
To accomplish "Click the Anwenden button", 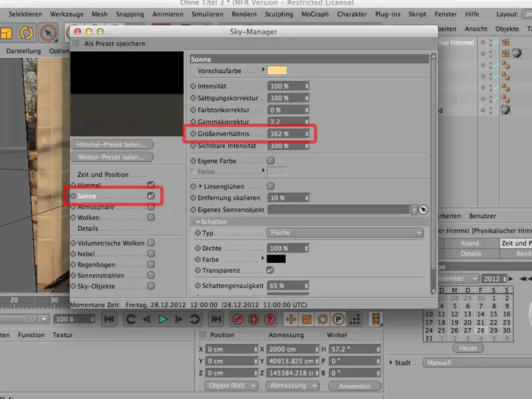I will 354,386.
